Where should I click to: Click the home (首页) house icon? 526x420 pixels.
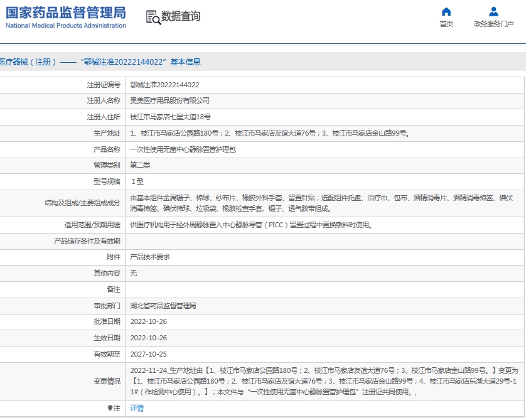click(x=446, y=12)
